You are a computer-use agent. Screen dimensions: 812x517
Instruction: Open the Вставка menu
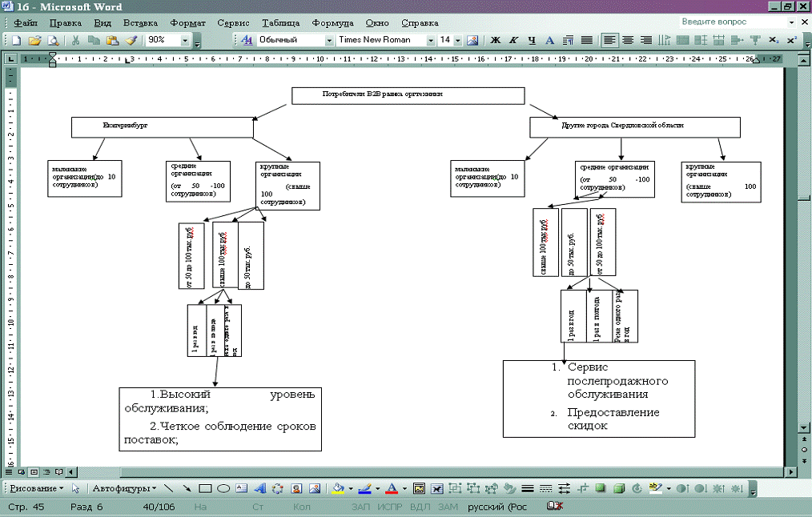[140, 23]
